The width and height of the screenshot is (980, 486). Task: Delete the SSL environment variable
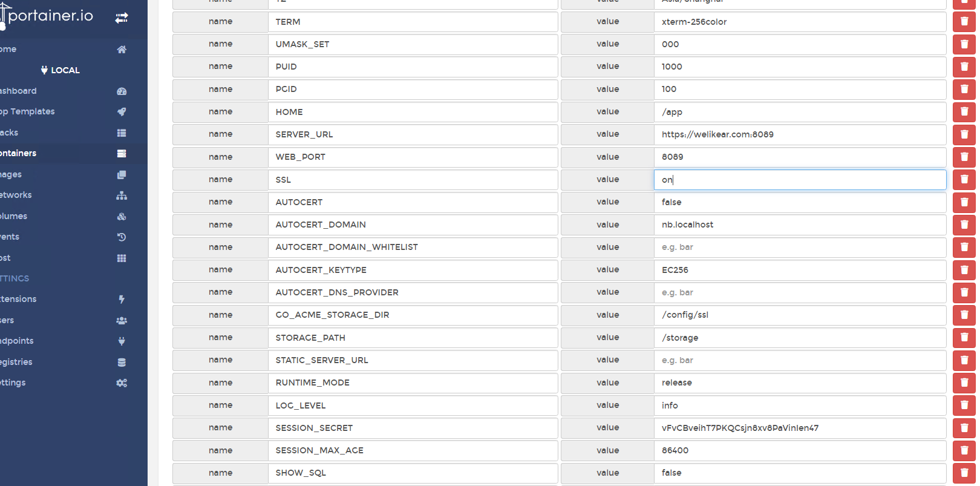tap(964, 180)
